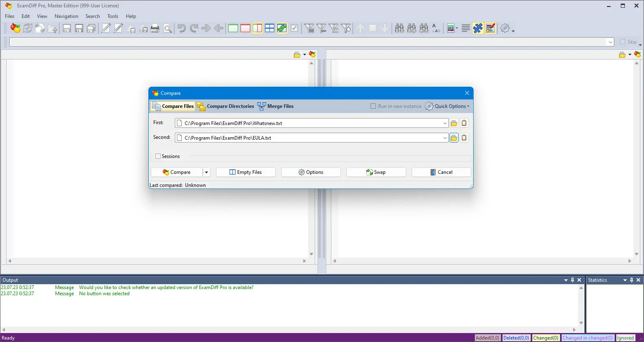
Task: Click the text lines alignment toolbar icon
Action: [466, 28]
